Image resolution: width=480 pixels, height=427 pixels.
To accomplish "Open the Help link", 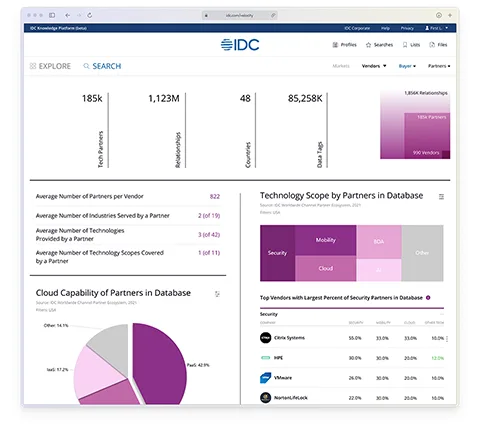I will coord(385,28).
